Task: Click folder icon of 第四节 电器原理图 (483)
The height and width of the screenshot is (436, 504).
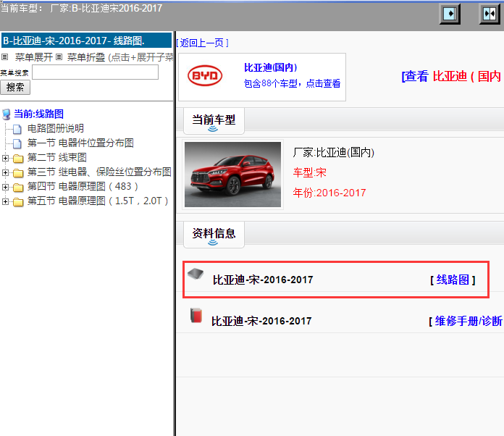Action: [18, 187]
